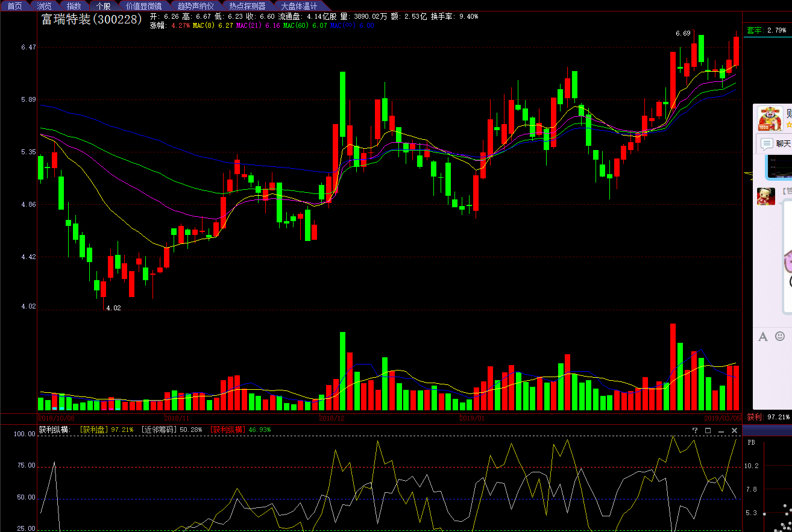Viewport: 792px width, 532px height.
Task: Click the 6.69 high price marker
Action: tap(683, 33)
